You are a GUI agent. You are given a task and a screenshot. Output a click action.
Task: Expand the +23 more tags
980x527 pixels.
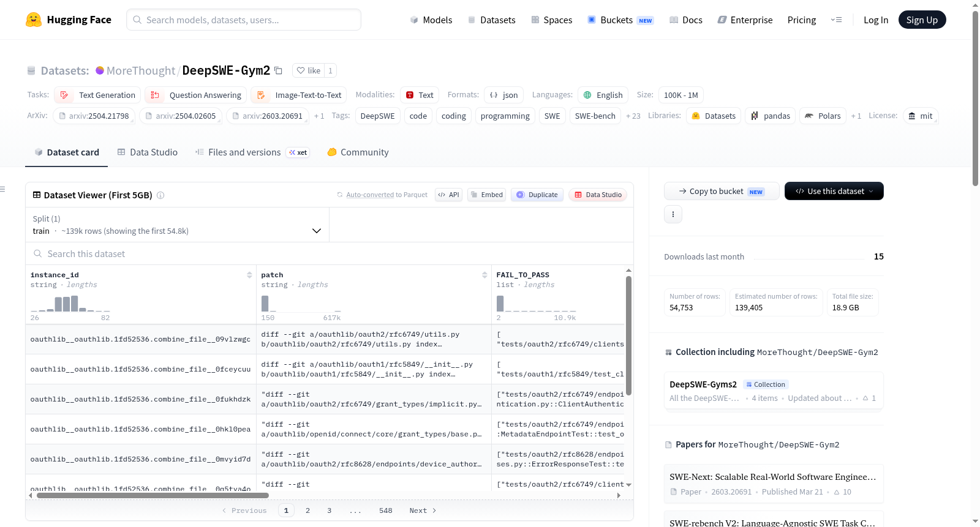[x=633, y=116]
